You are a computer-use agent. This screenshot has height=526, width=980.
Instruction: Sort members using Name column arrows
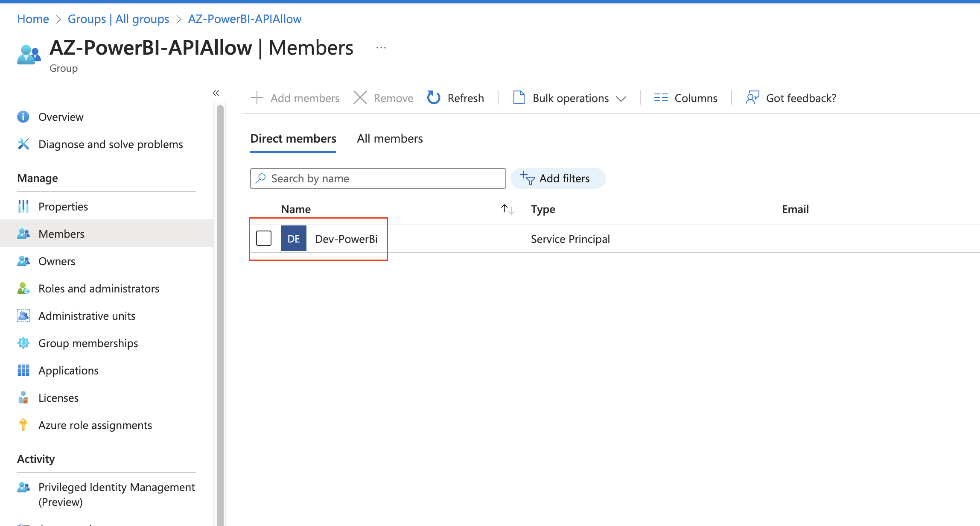507,209
